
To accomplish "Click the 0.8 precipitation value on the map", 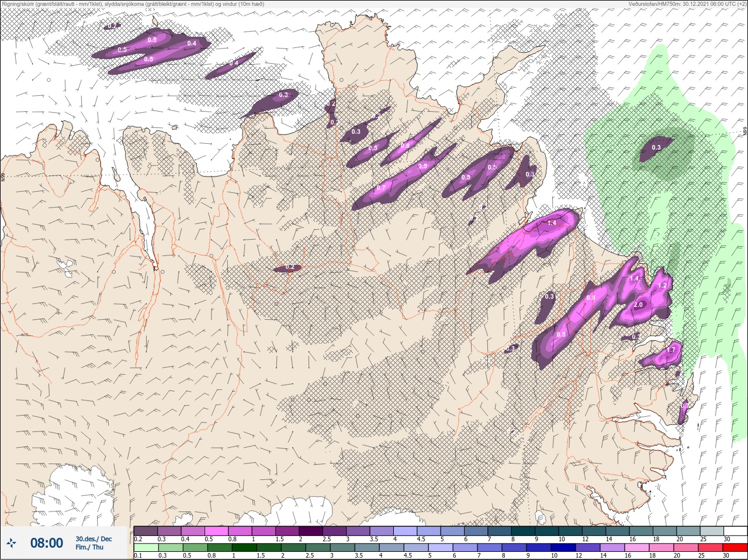I will (591, 298).
